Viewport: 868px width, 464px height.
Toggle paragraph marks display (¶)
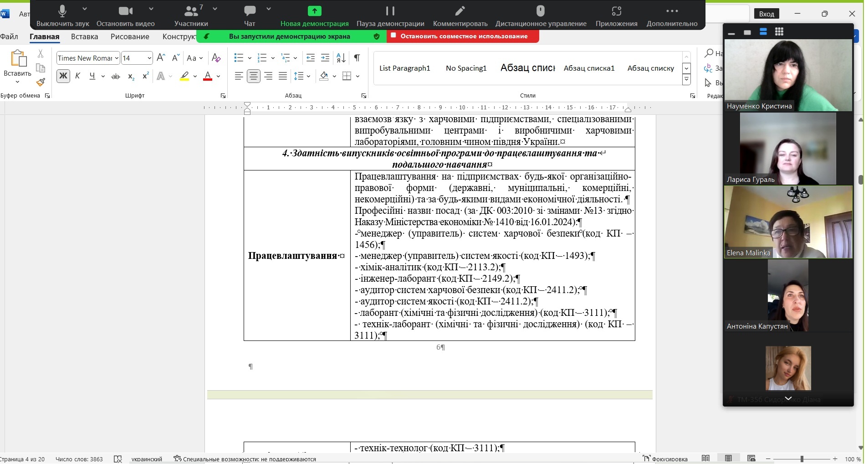click(357, 58)
